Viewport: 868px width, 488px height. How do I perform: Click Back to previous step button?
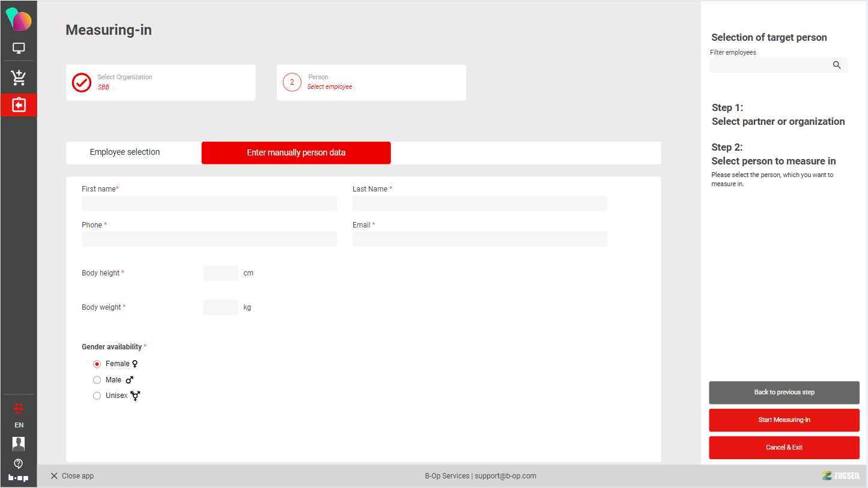tap(784, 393)
